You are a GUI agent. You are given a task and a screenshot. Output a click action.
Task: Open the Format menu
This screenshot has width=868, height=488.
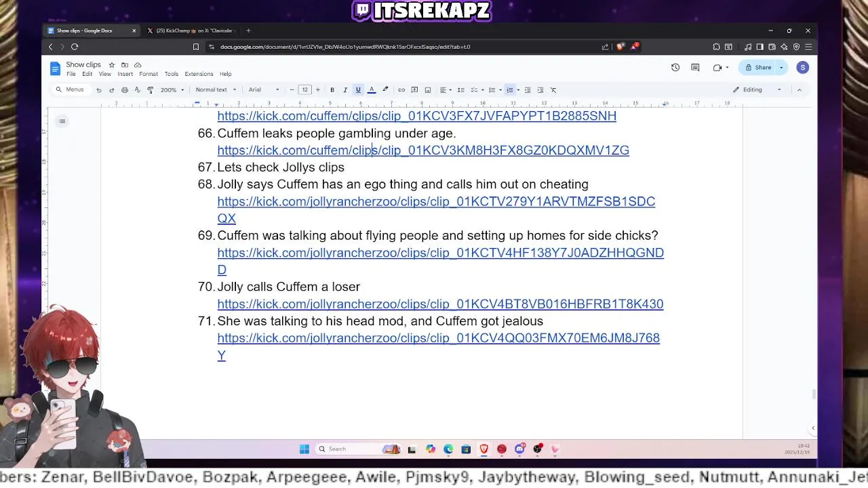point(149,74)
